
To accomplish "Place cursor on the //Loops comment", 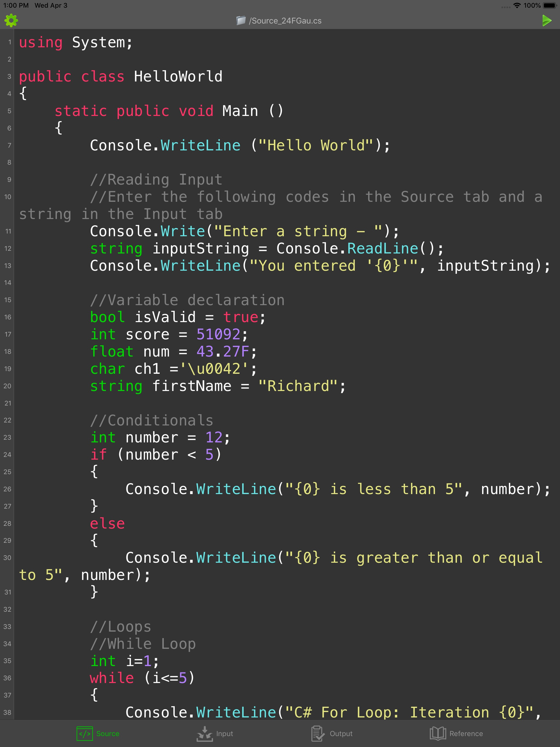I will [121, 627].
